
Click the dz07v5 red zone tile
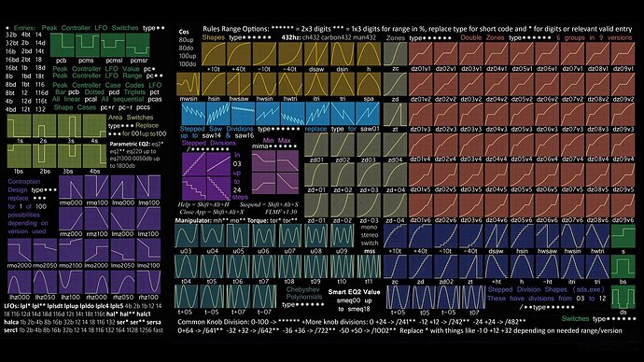pyautogui.click(x=572, y=174)
